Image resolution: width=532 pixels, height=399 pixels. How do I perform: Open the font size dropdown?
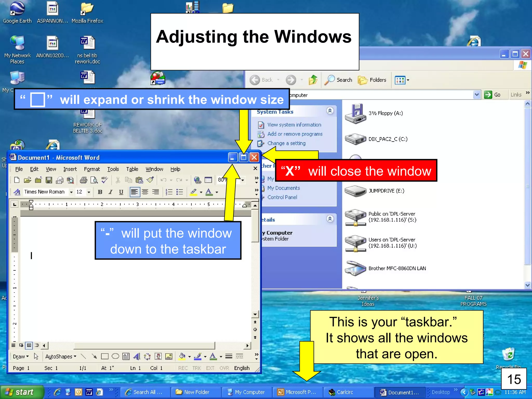tap(89, 192)
